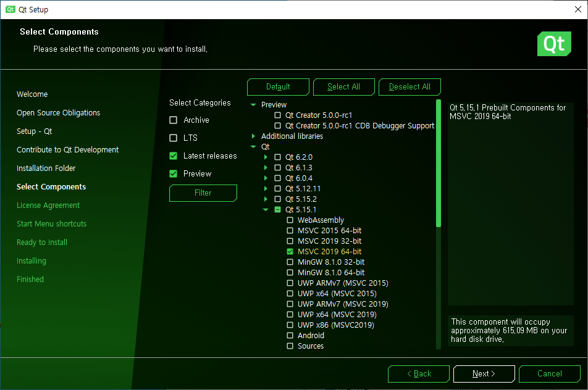This screenshot has width=588, height=390.
Task: Expand the Qt 5.12.11 node arrow
Action: point(266,188)
